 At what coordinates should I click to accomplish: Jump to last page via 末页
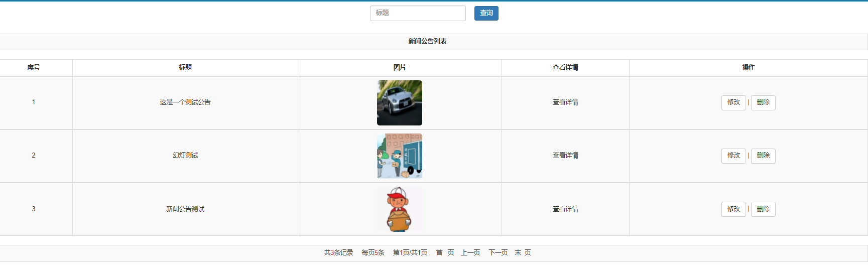point(523,252)
